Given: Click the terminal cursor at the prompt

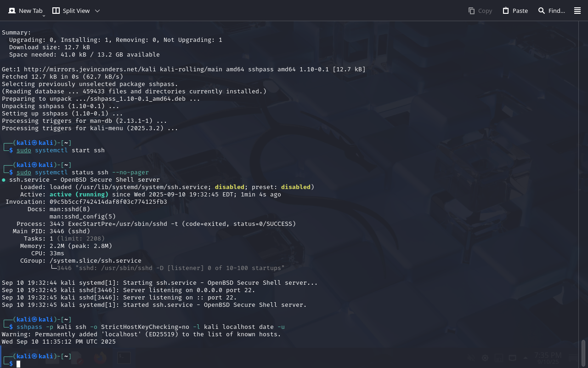Looking at the screenshot, I should pos(18,364).
